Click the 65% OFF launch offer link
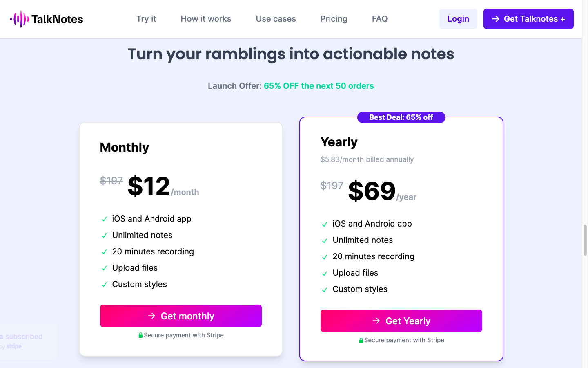This screenshot has height=368, width=588. coord(319,86)
